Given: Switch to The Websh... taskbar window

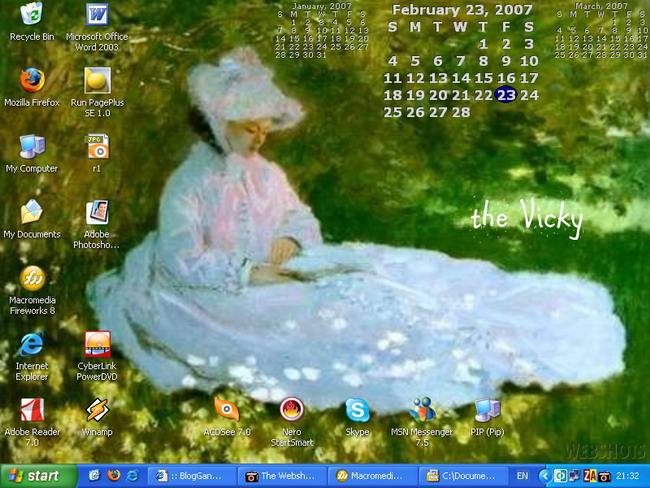Looking at the screenshot, I should (x=282, y=476).
